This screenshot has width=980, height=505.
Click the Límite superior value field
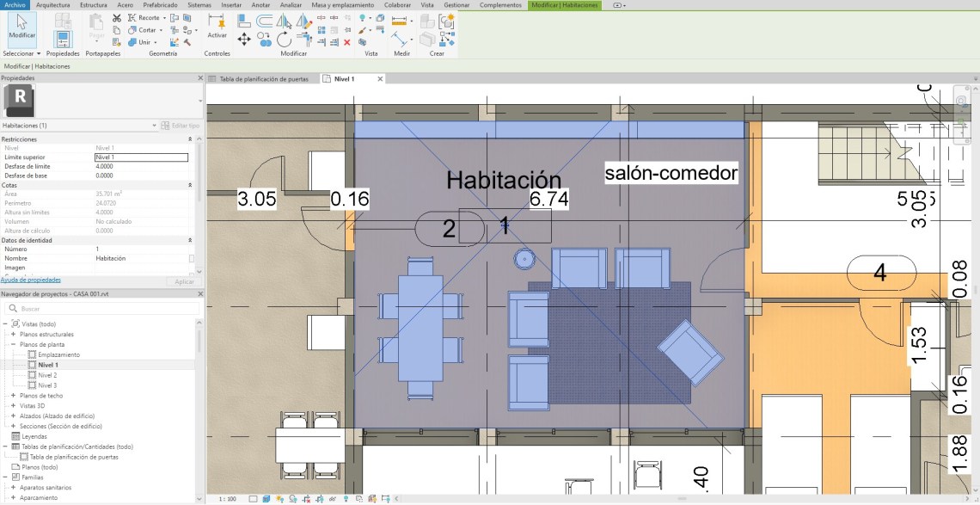tap(140, 157)
